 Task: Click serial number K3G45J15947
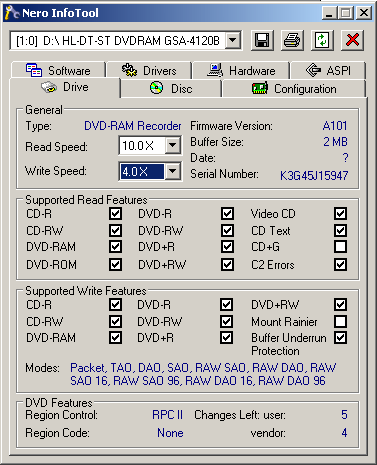(314, 175)
